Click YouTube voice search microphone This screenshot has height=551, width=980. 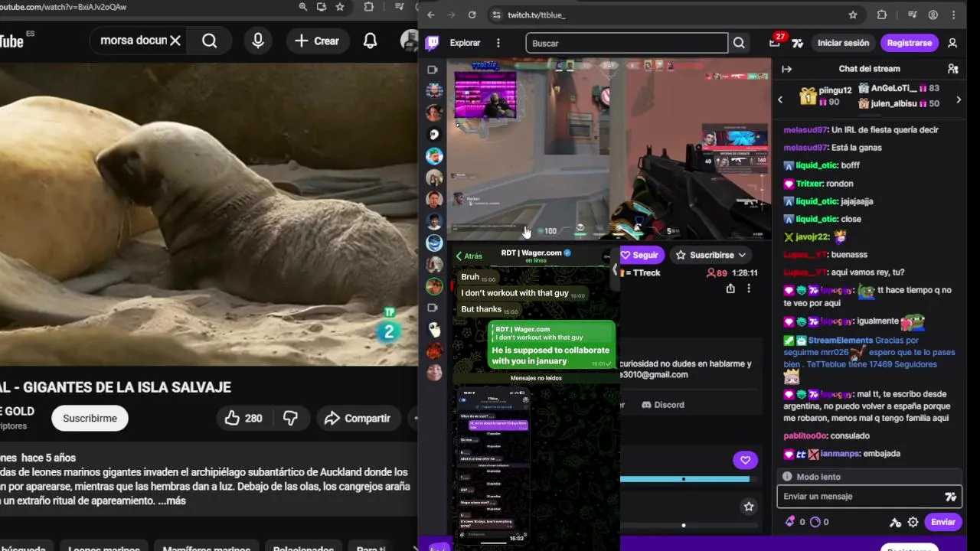tap(258, 41)
